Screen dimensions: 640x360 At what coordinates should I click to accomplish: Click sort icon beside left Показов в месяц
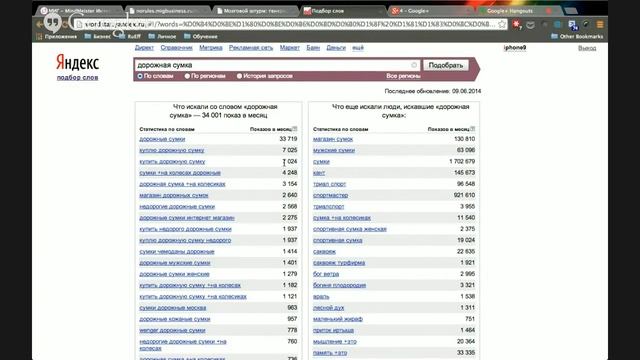point(295,129)
